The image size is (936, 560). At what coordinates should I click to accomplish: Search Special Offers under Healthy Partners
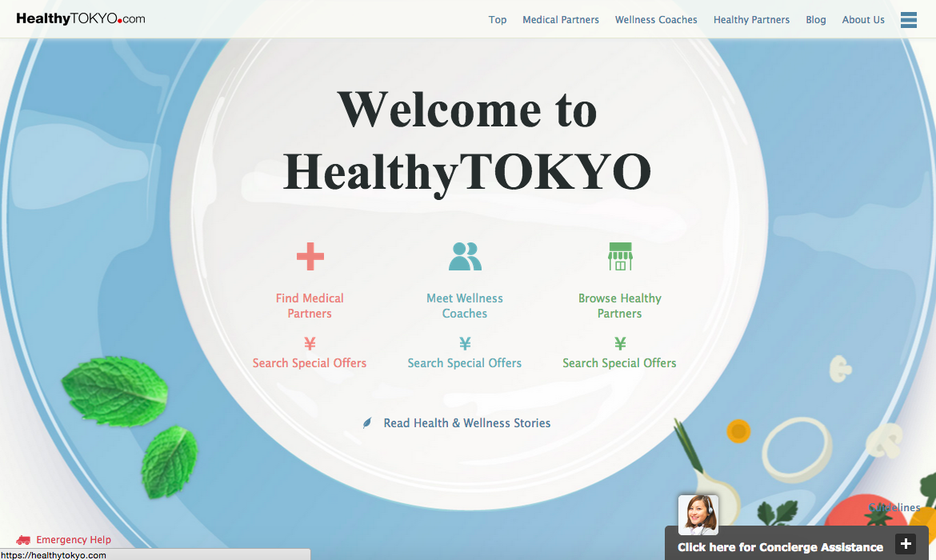point(620,363)
